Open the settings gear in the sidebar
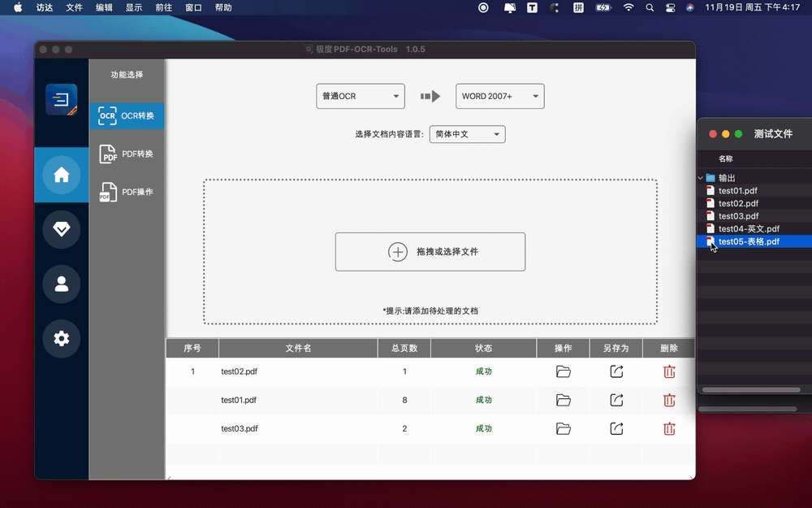The image size is (812, 508). point(61,338)
